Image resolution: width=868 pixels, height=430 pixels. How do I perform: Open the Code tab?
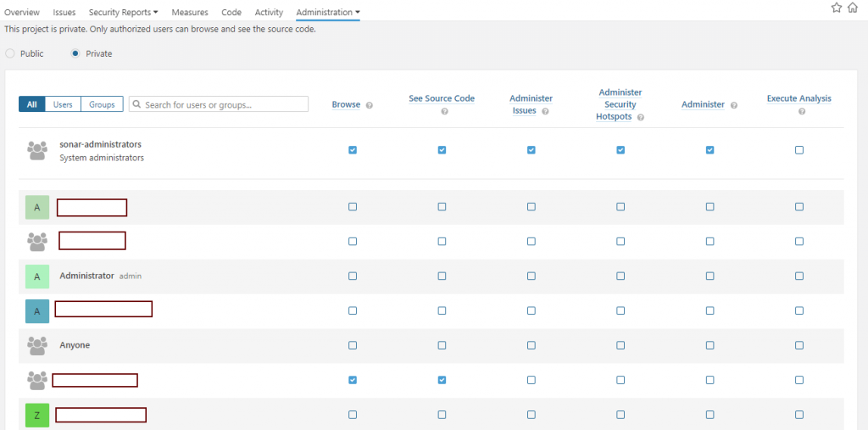(231, 12)
